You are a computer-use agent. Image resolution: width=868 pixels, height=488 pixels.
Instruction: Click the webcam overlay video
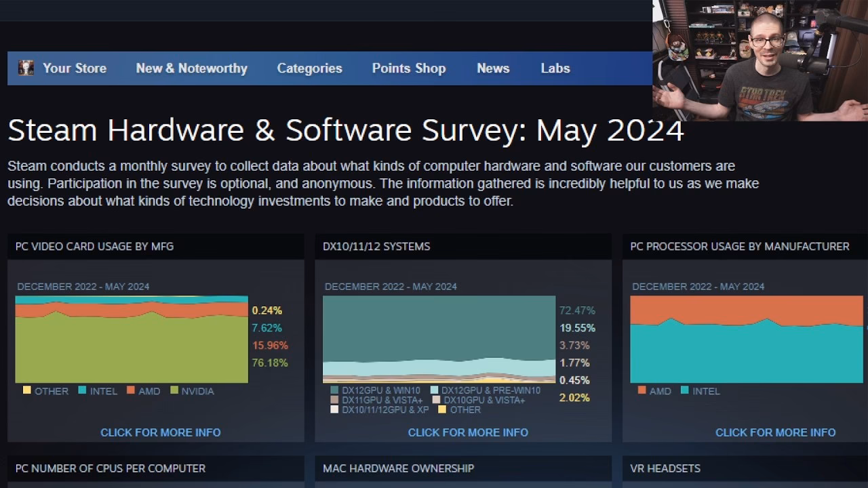pos(760,60)
